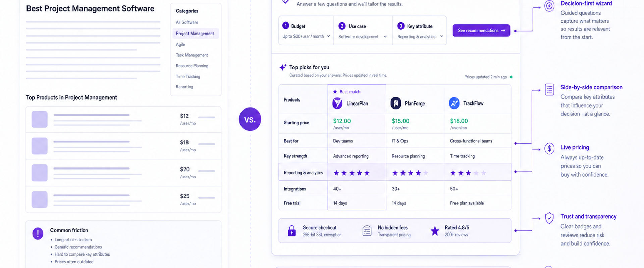Select All Software category
Screen dimensions: 644x268
187,22
